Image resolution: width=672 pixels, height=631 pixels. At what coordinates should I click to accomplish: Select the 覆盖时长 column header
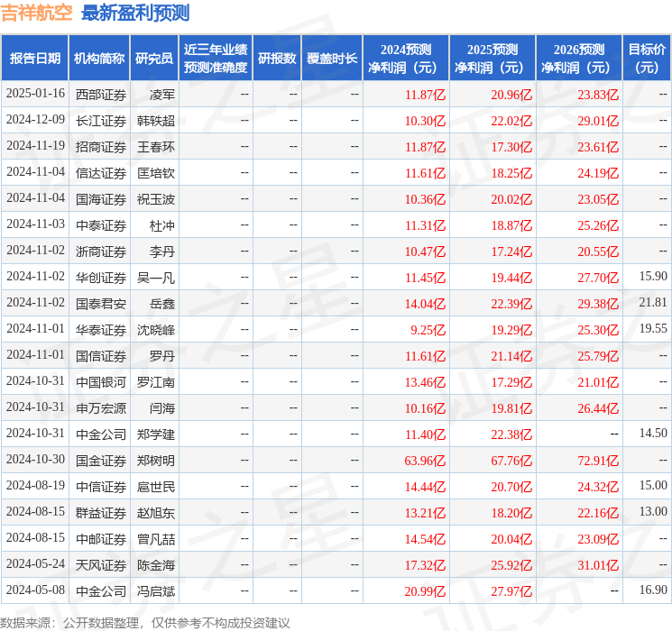pos(332,58)
